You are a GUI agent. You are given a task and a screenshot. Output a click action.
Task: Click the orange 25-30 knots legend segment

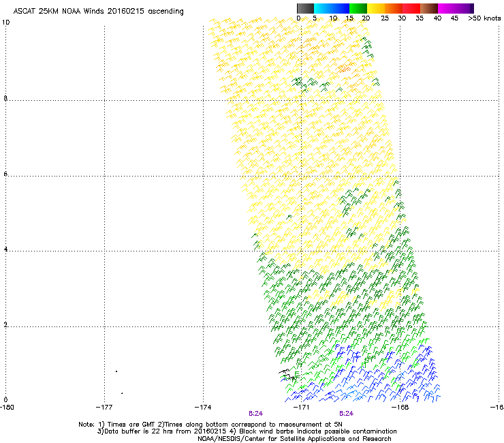[x=394, y=8]
